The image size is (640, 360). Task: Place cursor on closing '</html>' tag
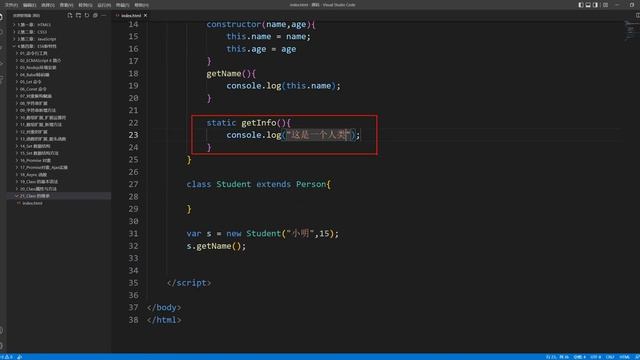point(164,320)
